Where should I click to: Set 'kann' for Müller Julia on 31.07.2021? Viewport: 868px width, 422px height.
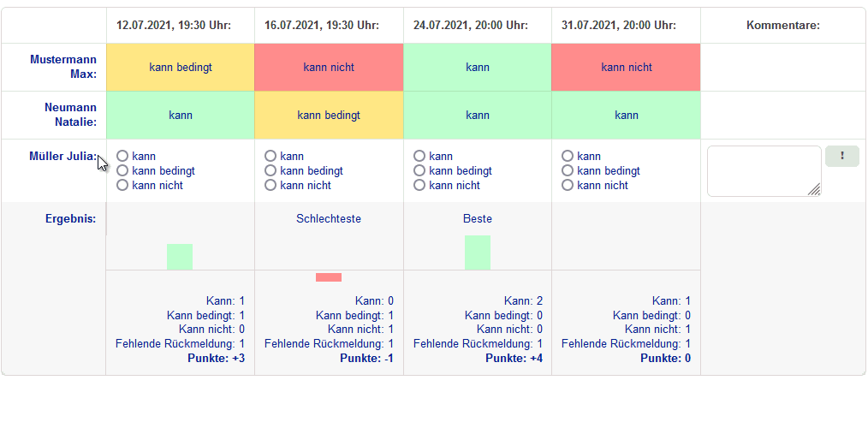tap(568, 156)
